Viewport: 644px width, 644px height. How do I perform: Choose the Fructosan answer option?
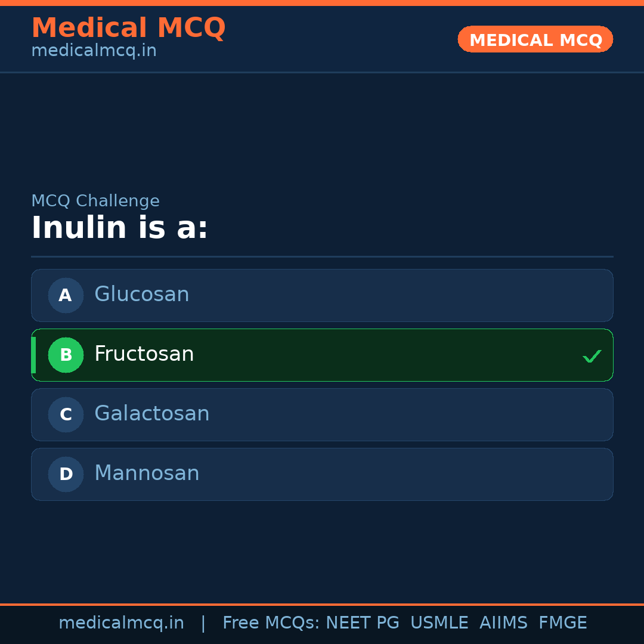pyautogui.click(x=322, y=355)
